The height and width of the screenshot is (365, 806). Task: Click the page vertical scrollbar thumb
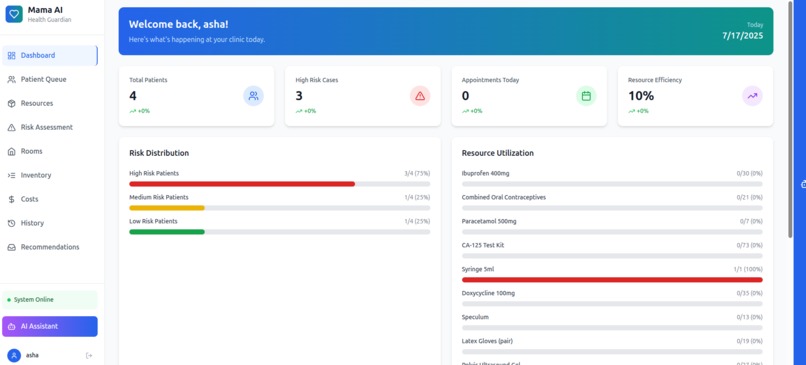click(791, 119)
